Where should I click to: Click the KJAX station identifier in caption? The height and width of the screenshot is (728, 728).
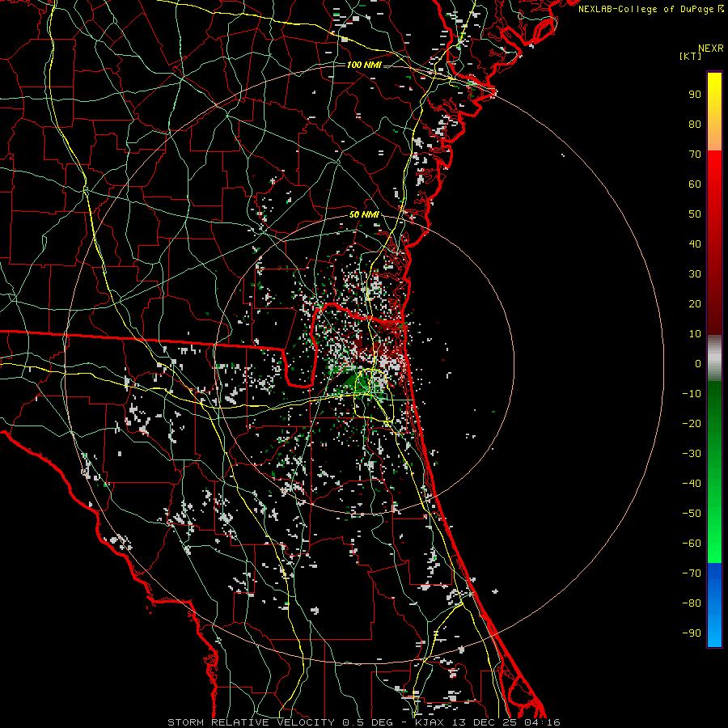click(429, 722)
